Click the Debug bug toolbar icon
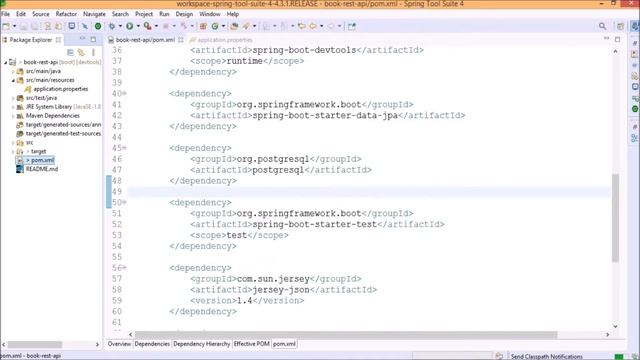 pos(111,26)
